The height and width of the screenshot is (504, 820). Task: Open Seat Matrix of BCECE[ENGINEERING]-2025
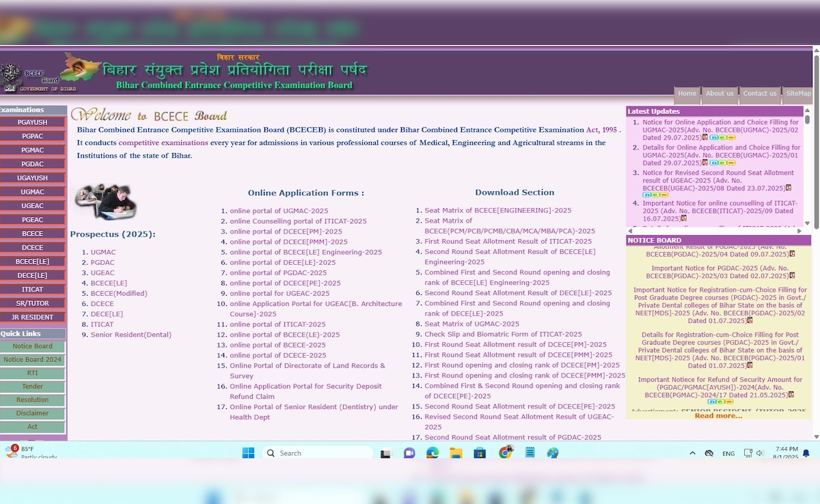497,210
